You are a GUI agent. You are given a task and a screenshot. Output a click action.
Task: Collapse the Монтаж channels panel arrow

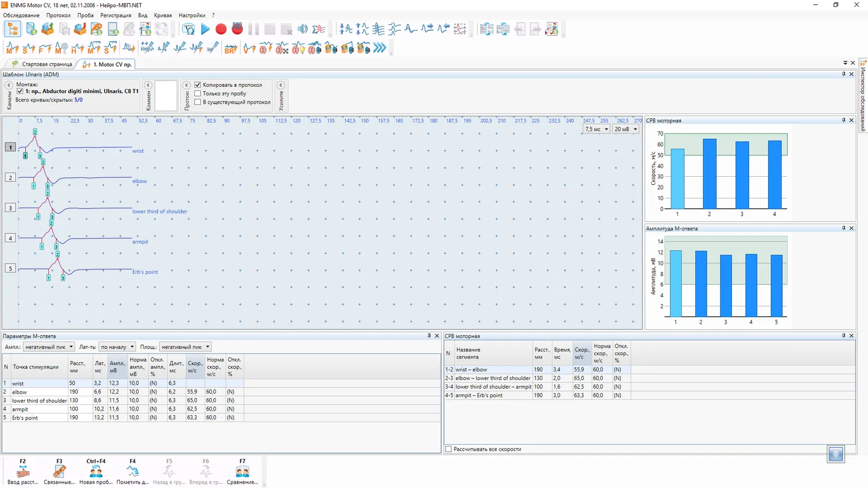point(9,85)
